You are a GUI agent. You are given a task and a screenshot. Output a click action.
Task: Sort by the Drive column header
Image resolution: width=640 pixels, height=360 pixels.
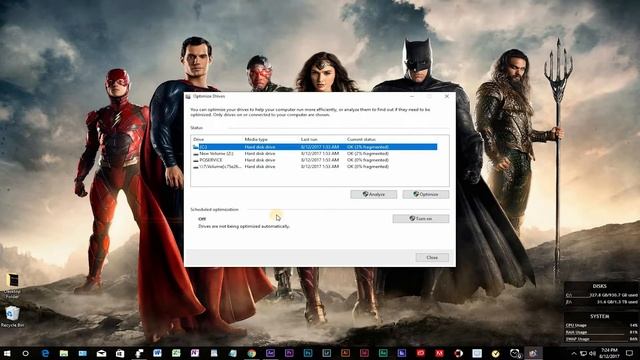tap(199, 139)
